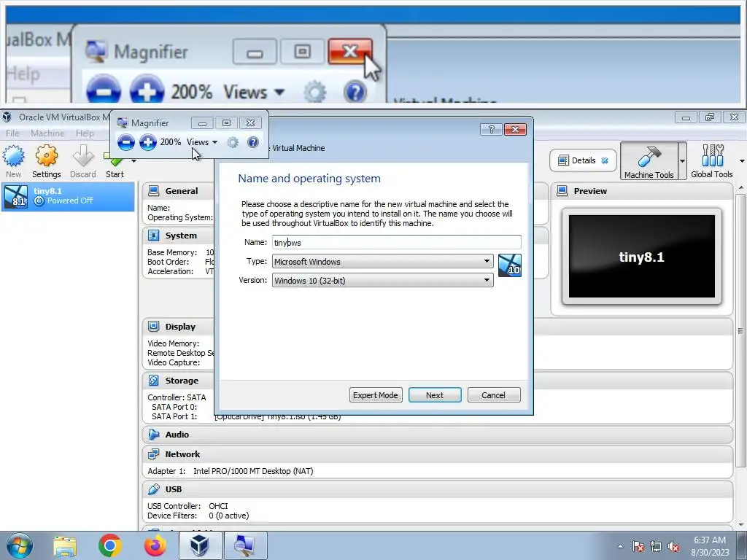This screenshot has width=747, height=560.
Task: Click the 'Name and operating system' heading
Action: 309,178
